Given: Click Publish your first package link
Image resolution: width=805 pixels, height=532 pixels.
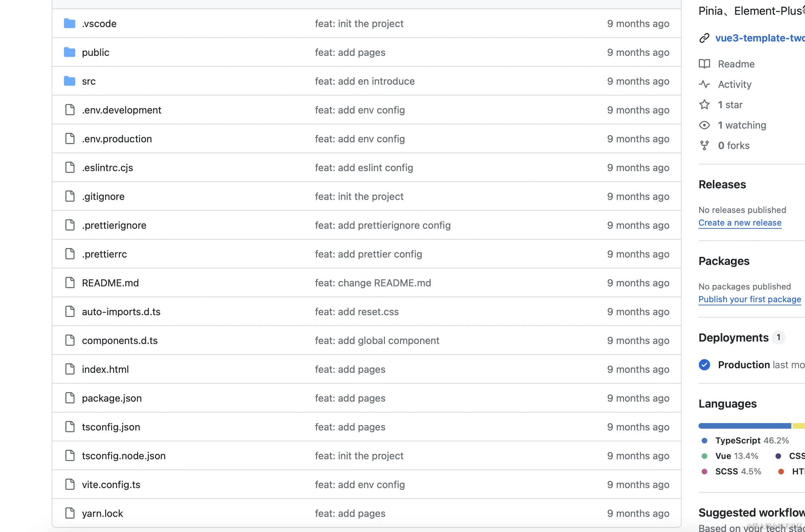Looking at the screenshot, I should click(x=750, y=299).
